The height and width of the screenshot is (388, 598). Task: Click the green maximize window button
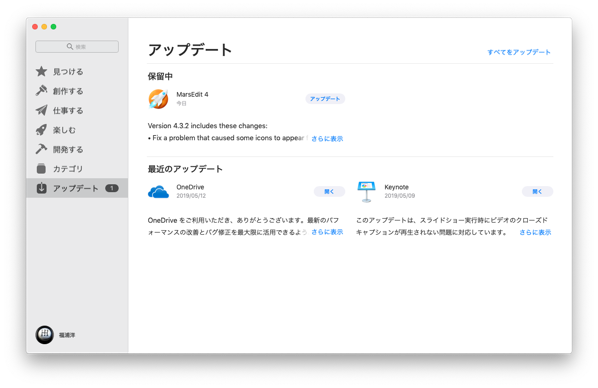[x=53, y=27]
